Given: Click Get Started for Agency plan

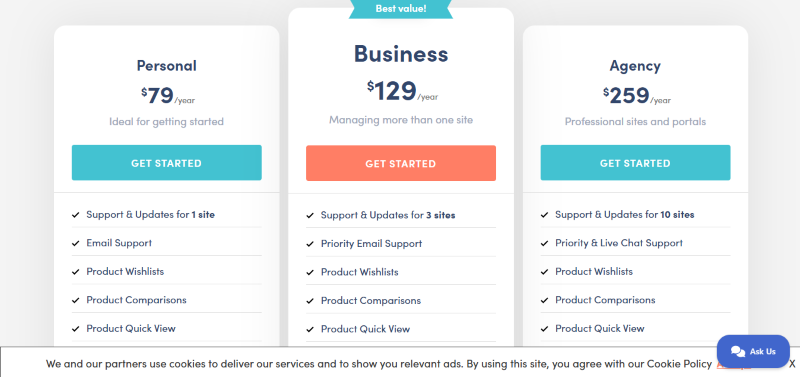Looking at the screenshot, I should [635, 163].
